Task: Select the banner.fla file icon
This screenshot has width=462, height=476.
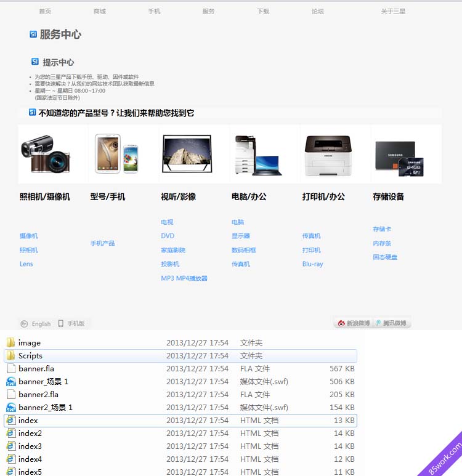Action: [x=11, y=368]
